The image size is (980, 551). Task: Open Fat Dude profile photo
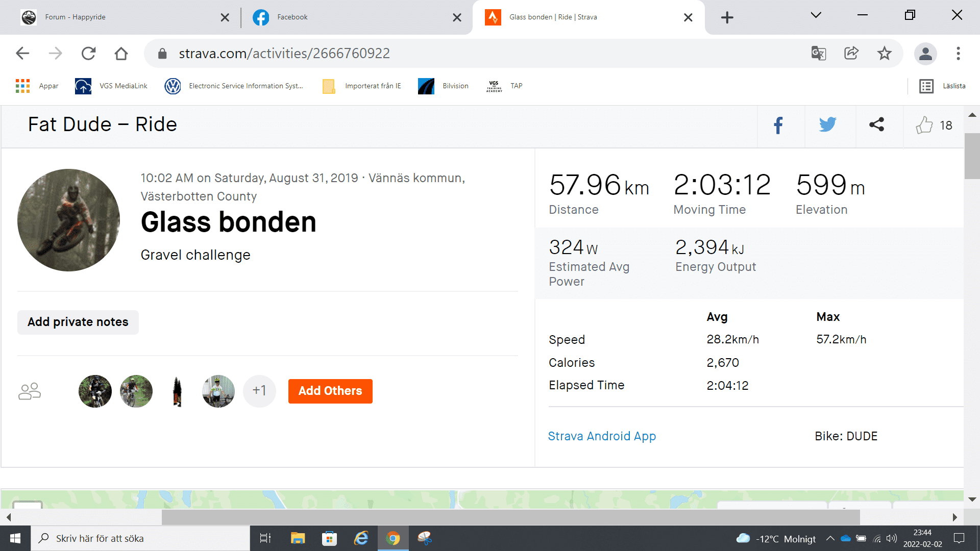pyautogui.click(x=68, y=220)
